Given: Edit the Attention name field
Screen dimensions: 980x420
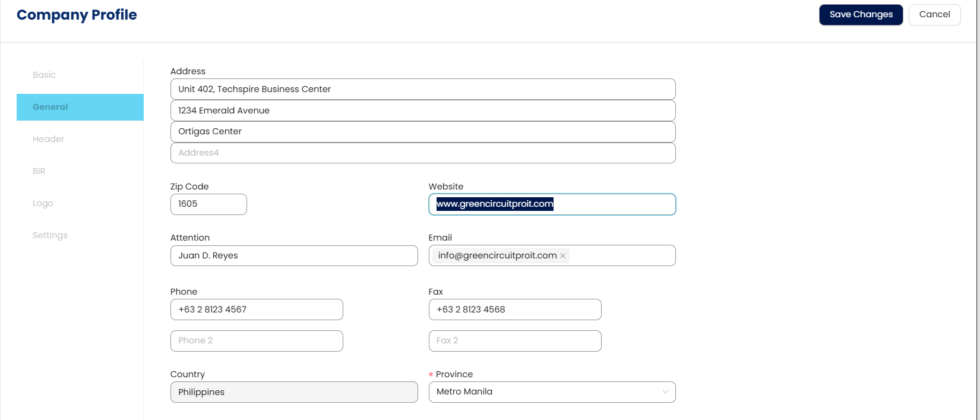Looking at the screenshot, I should click(294, 255).
